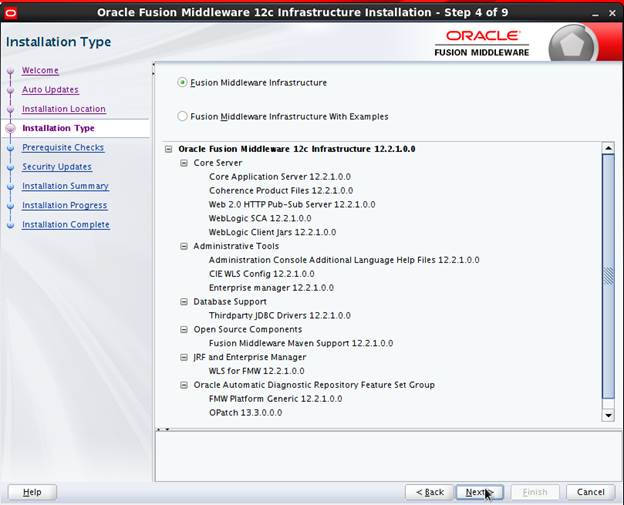Collapse the Core Server tree node
The width and height of the screenshot is (624, 505).
click(x=184, y=163)
